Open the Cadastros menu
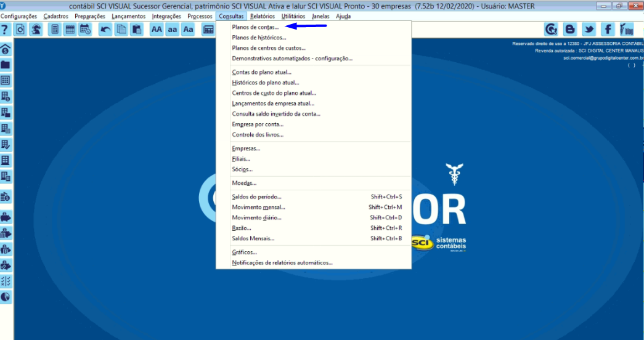This screenshot has height=340, width=644. pyautogui.click(x=56, y=16)
